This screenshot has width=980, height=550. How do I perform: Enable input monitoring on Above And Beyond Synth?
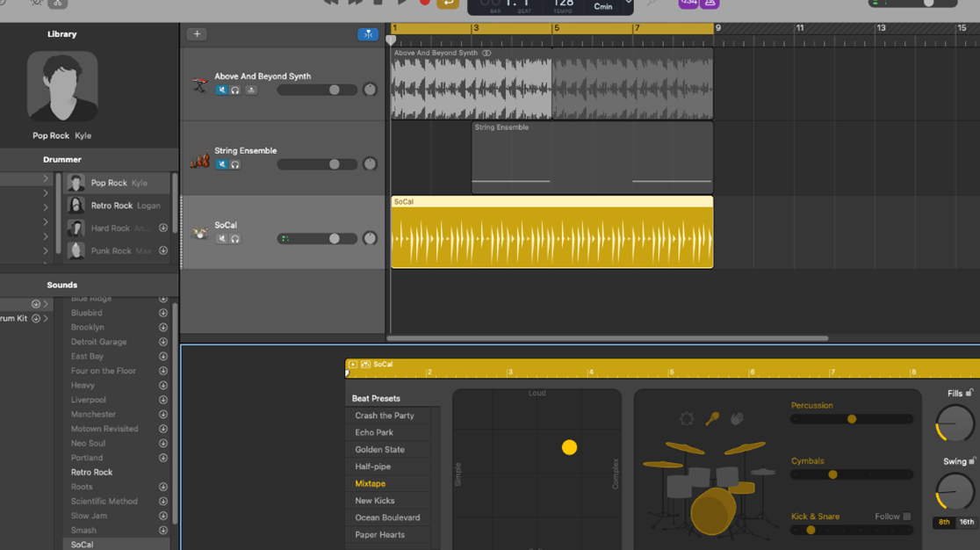[x=251, y=90]
